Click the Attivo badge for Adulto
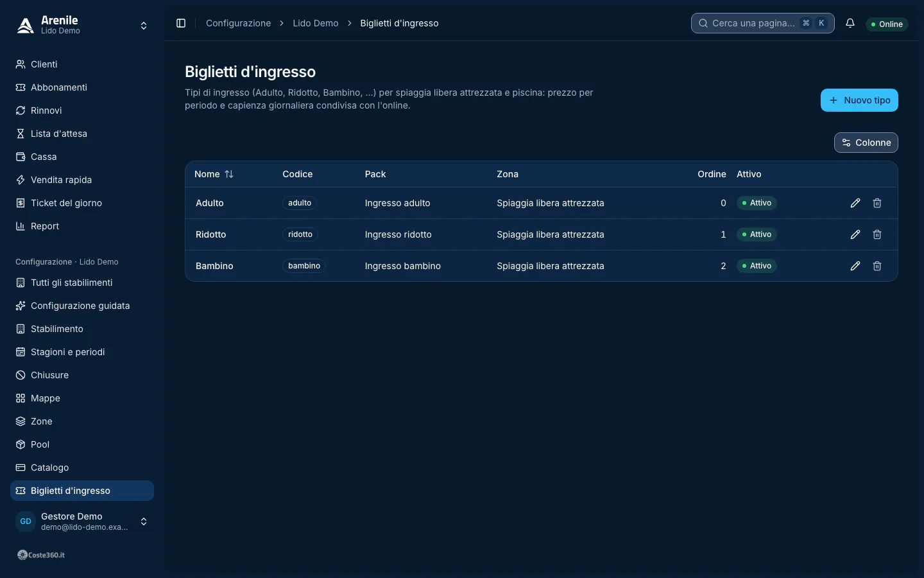924x578 pixels. (x=757, y=203)
